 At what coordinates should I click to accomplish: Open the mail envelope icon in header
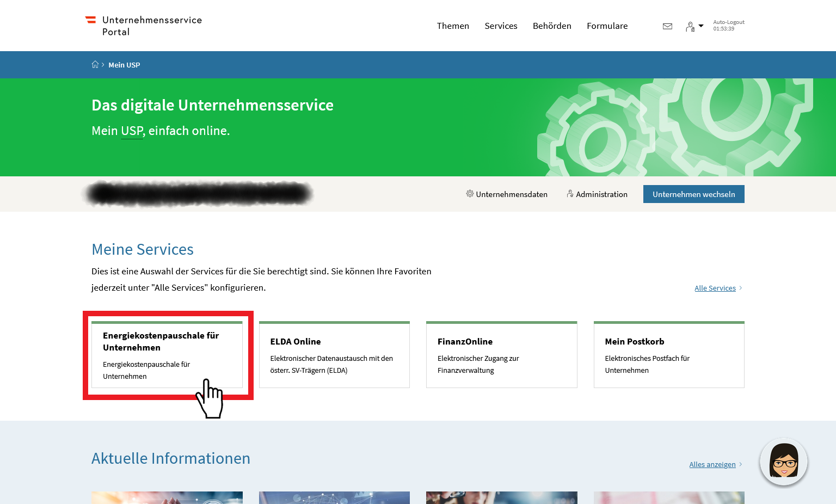[x=667, y=26]
